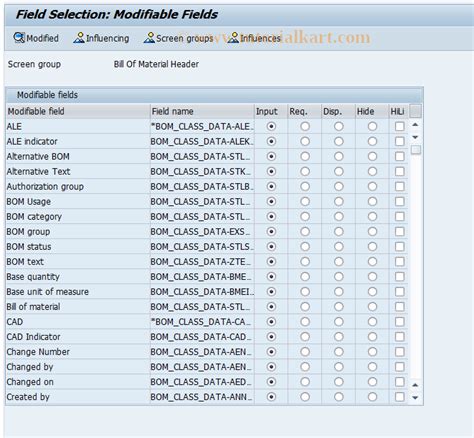Screen dimensions: 474x438
Task: Check HiLi box for CAD Indicator
Action: tap(399, 337)
